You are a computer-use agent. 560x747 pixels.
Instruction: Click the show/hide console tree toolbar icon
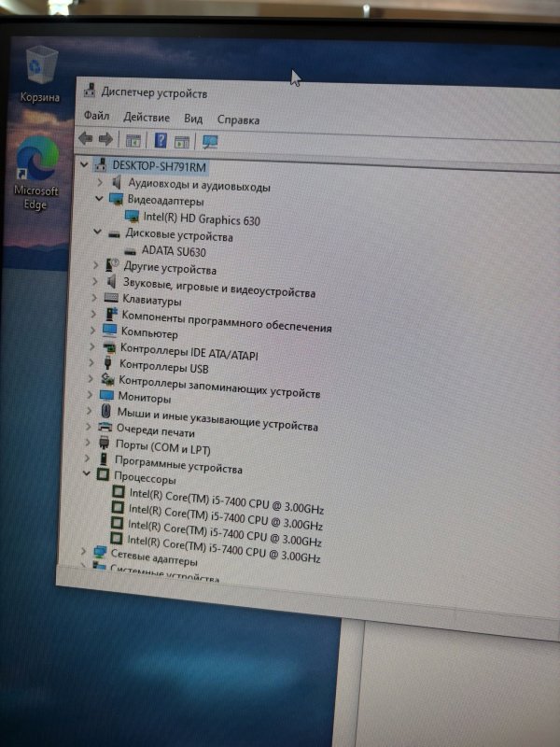(133, 141)
